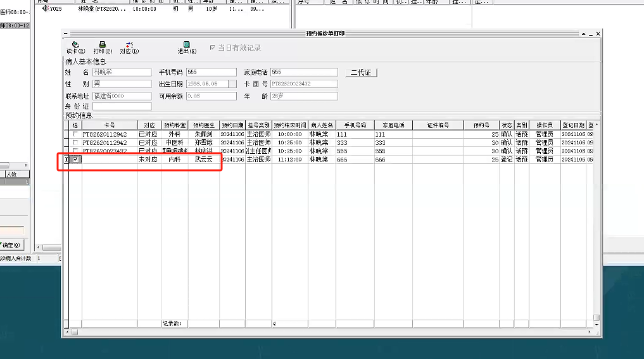The width and height of the screenshot is (644, 359).
Task: Click the 读卡(R) read card toolbar icon
Action: point(75,47)
